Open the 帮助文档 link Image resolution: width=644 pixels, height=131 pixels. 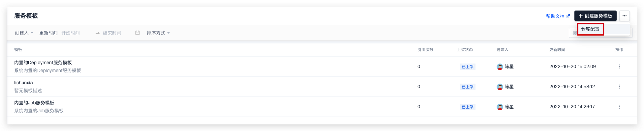[x=555, y=16]
